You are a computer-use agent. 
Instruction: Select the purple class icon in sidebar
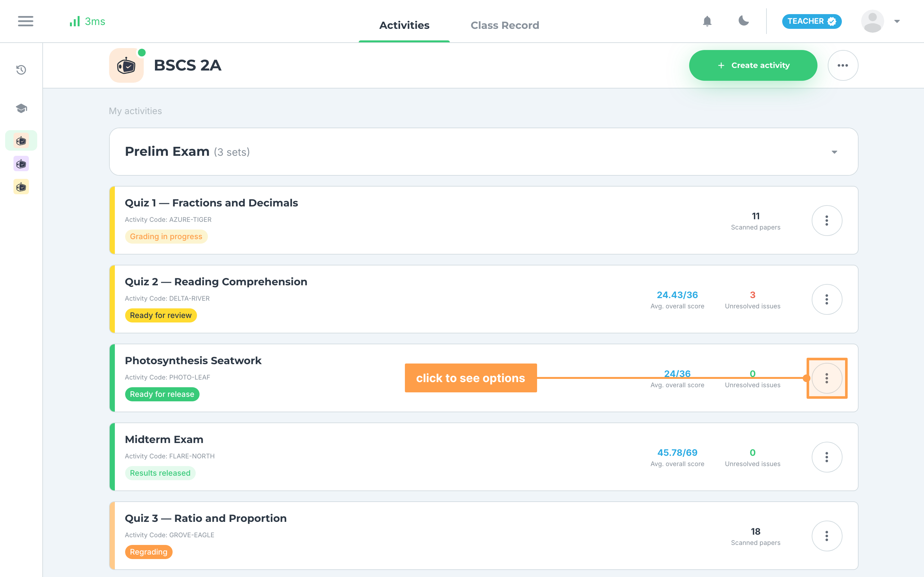(21, 164)
